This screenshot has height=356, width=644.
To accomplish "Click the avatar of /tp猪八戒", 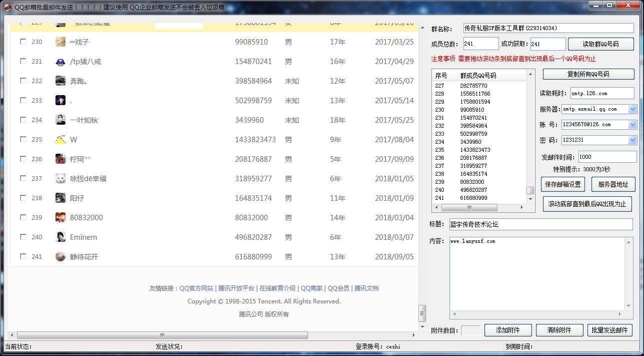I will (x=60, y=62).
